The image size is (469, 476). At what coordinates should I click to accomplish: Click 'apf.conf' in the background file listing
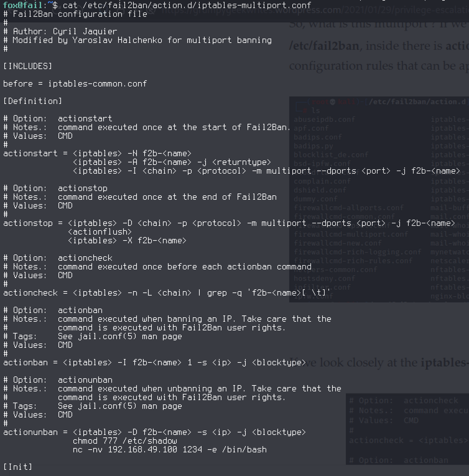311,128
